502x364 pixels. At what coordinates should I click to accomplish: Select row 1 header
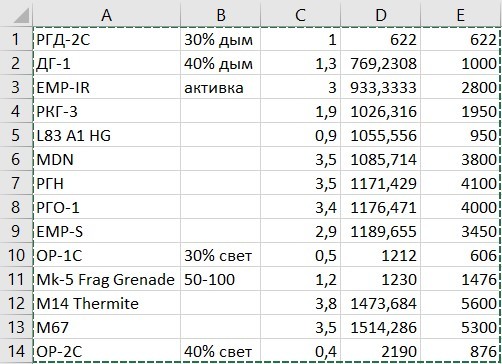tap(16, 39)
